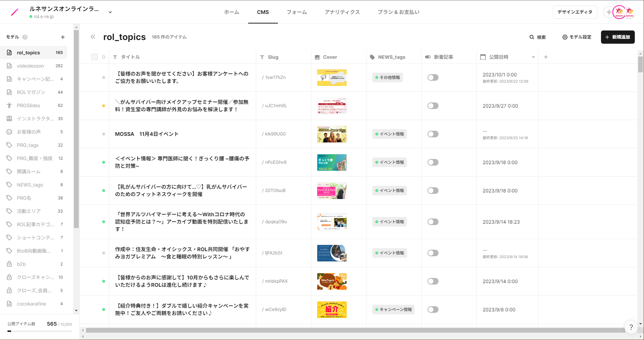The image size is (644, 340).
Task: Open the help question mark button
Action: (x=631, y=327)
